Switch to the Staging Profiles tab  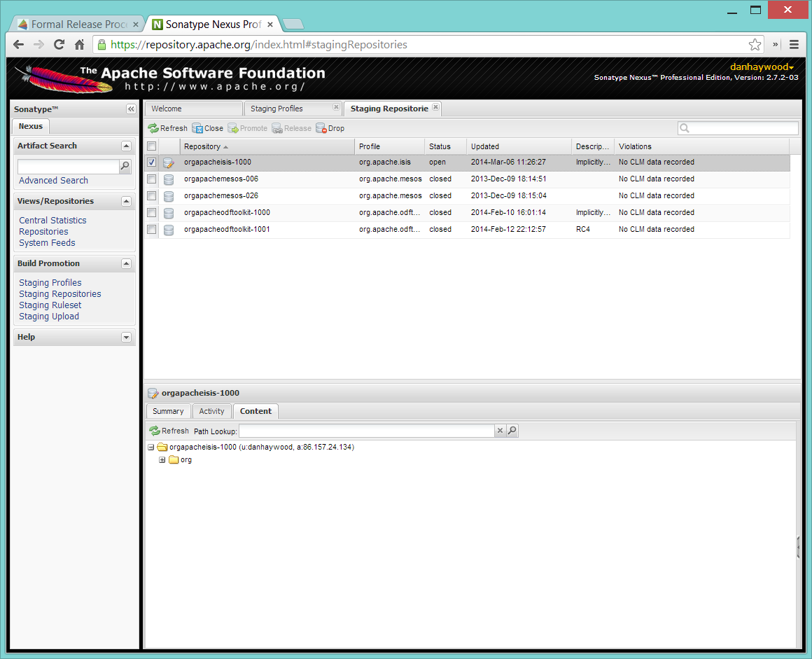tap(277, 109)
